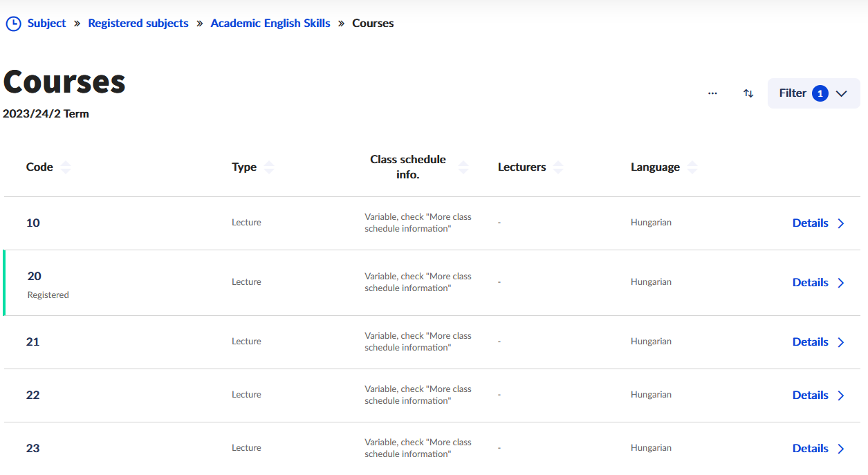Expand the Filter dropdown panel

tap(842, 93)
